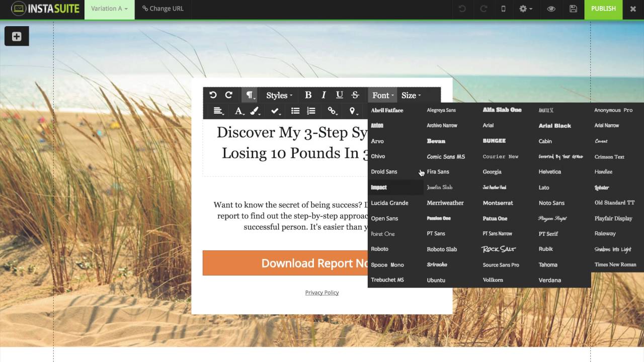The image size is (644, 362).
Task: Open the location pin menu
Action: click(353, 111)
